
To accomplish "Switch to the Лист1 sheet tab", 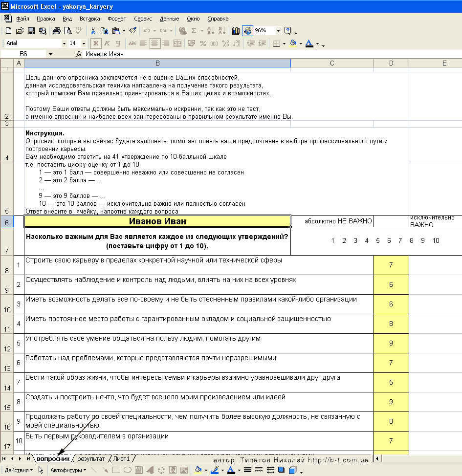I will click(x=122, y=459).
